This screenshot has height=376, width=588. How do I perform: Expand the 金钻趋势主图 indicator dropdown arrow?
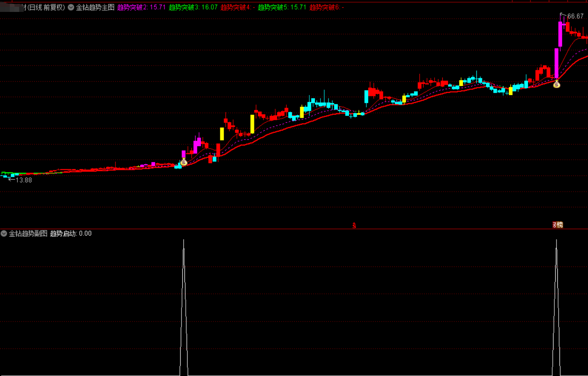coord(71,7)
